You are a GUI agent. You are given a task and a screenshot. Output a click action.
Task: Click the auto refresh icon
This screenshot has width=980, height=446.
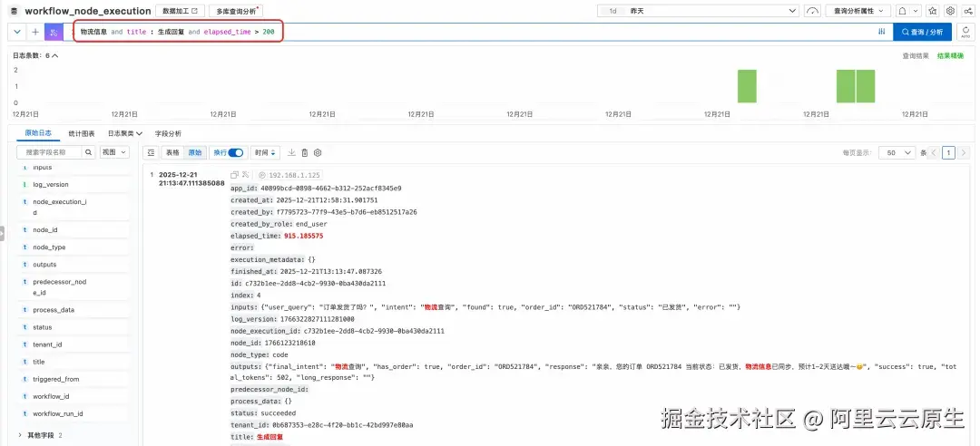pyautogui.click(x=966, y=32)
